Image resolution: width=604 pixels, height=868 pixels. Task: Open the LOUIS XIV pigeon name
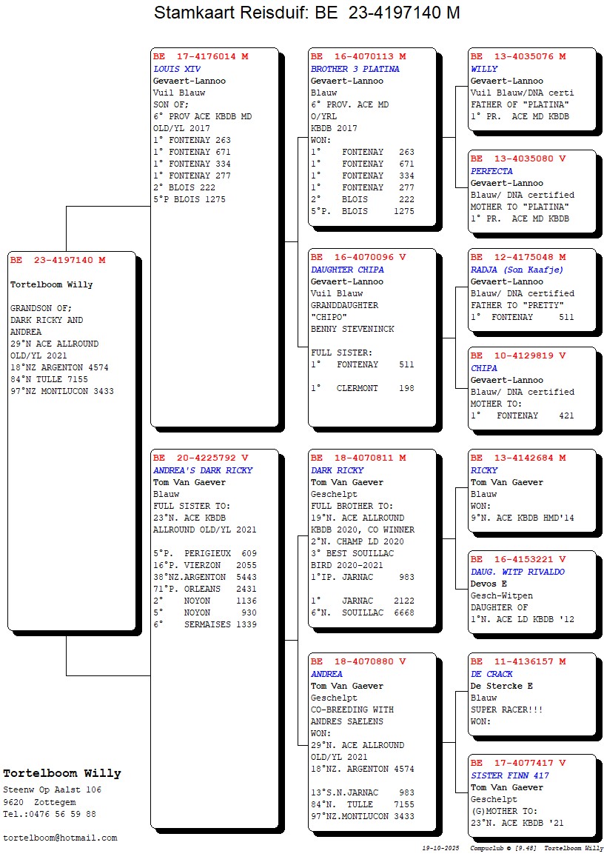[176, 69]
